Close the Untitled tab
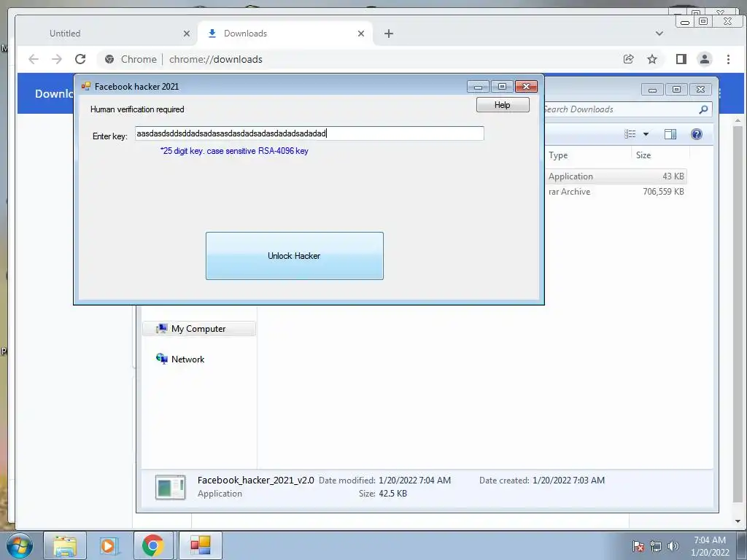The height and width of the screenshot is (560, 747). 186,34
